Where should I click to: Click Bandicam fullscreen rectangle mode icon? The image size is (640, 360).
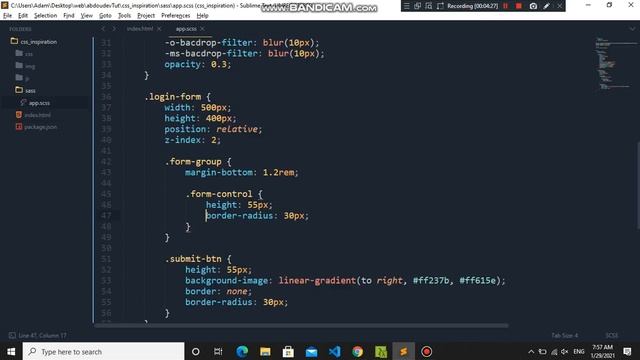(440, 6)
